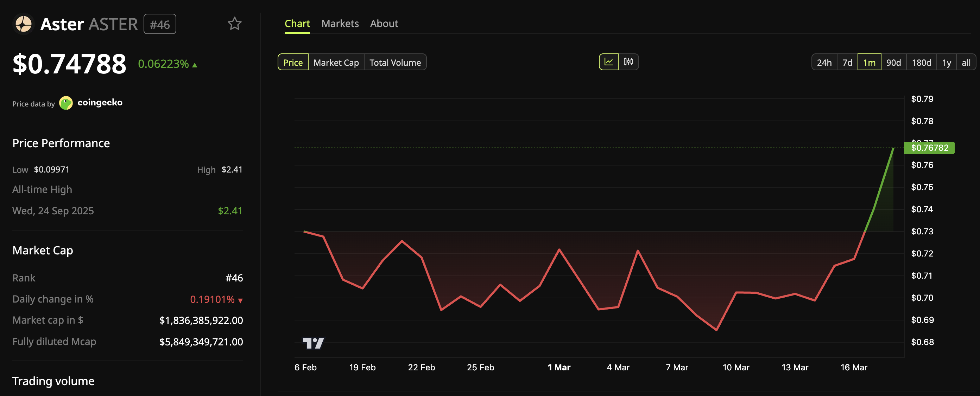Show the all-time price range
Viewport: 980px width, 396px height.
tap(966, 62)
